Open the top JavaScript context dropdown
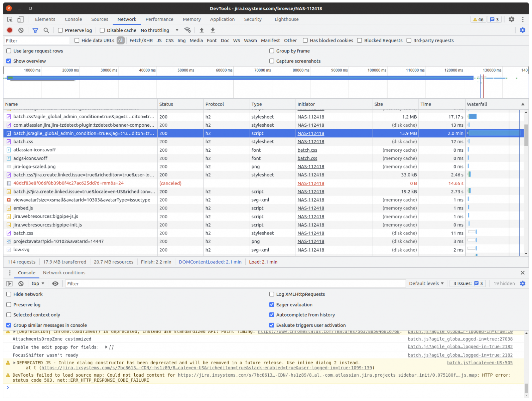 tap(38, 283)
